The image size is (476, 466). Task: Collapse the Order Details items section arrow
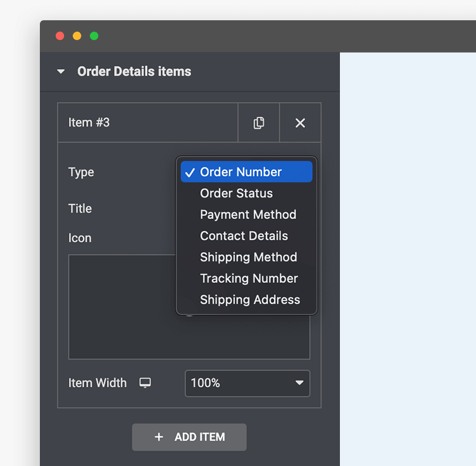click(61, 72)
